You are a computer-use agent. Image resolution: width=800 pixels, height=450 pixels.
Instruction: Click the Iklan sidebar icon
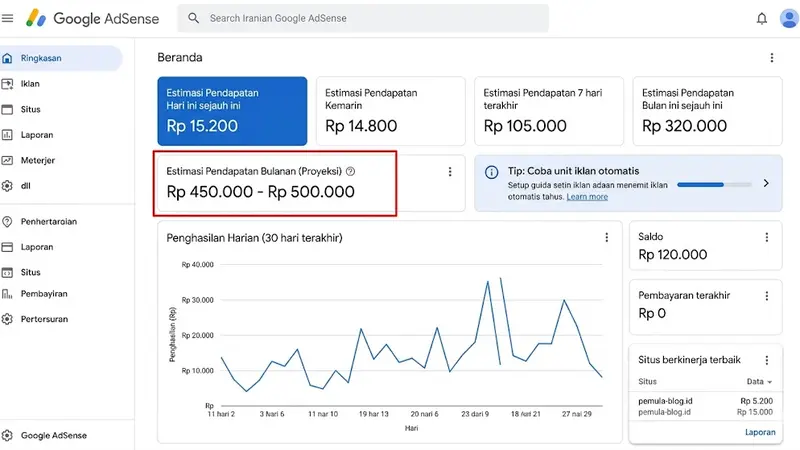[x=7, y=84]
